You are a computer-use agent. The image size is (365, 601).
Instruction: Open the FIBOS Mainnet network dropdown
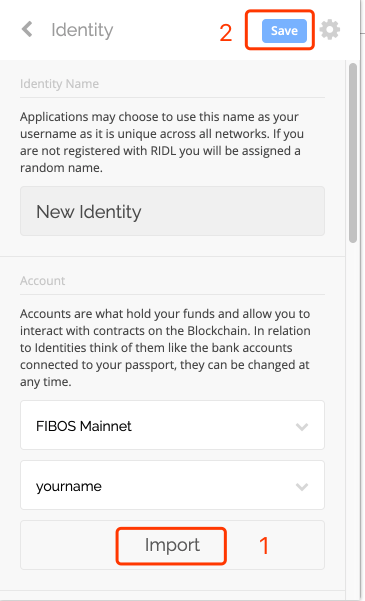coord(173,425)
